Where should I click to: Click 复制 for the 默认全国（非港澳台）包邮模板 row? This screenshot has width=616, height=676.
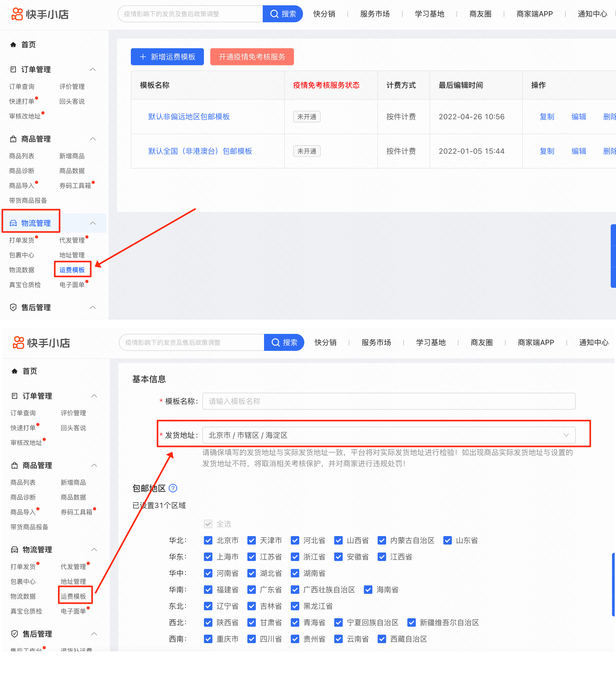pos(547,151)
